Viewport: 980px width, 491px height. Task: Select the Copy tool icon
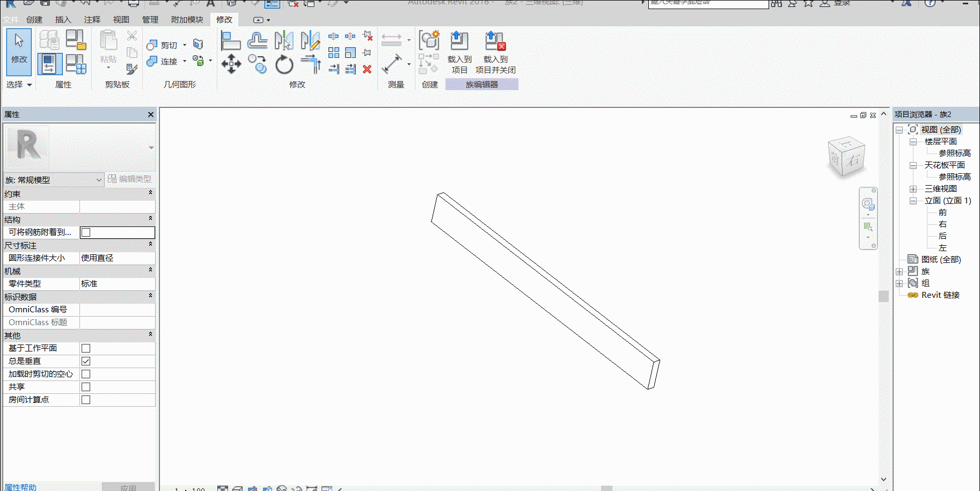[x=258, y=64]
